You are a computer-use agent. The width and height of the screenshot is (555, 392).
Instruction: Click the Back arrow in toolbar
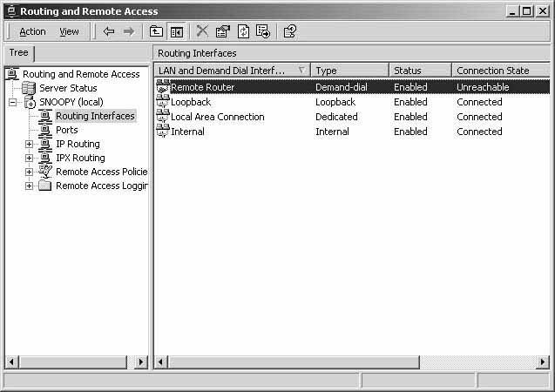tap(109, 31)
